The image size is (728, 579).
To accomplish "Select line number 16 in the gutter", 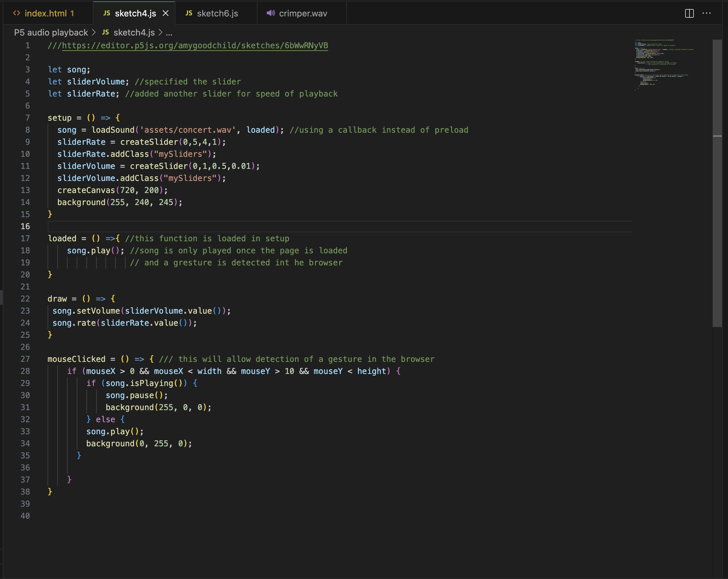I will 26,226.
